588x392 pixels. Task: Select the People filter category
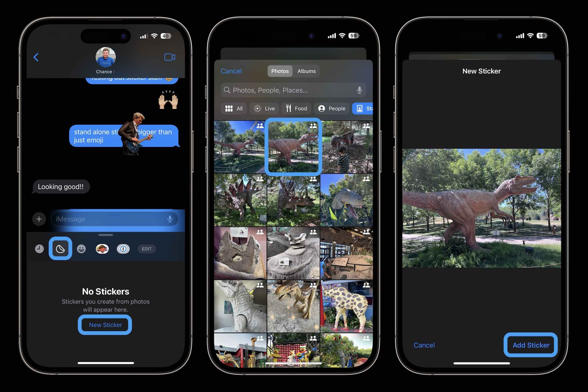pyautogui.click(x=332, y=108)
